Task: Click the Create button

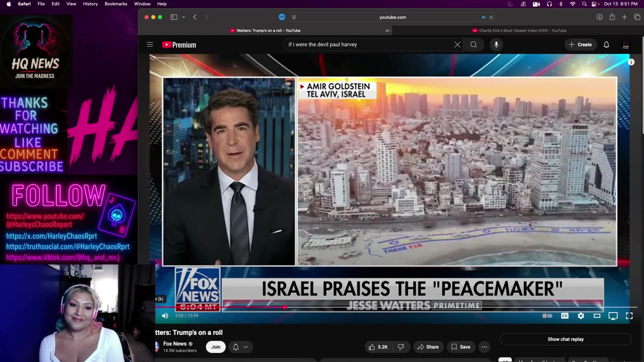Action: pos(580,45)
